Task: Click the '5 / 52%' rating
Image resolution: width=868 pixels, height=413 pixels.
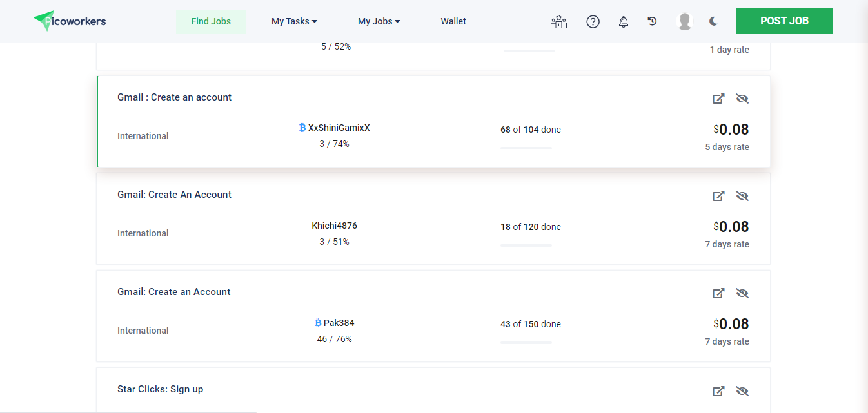Action: 336,47
